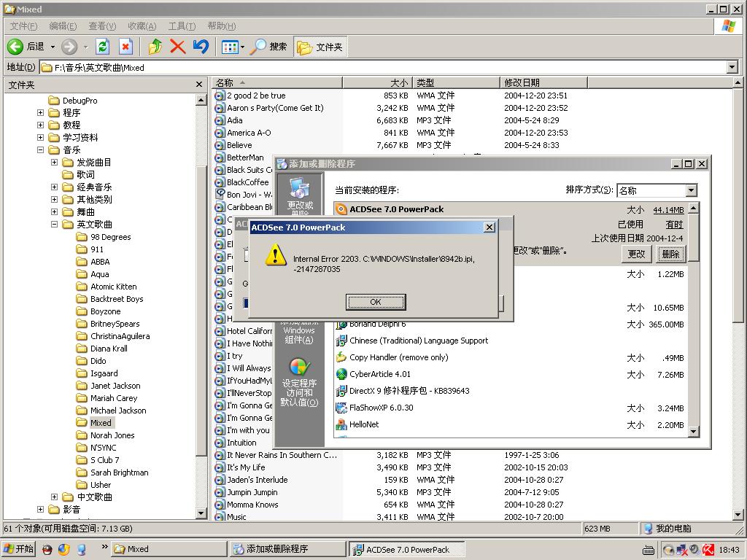Open the 帮助(H) menu

(x=222, y=26)
